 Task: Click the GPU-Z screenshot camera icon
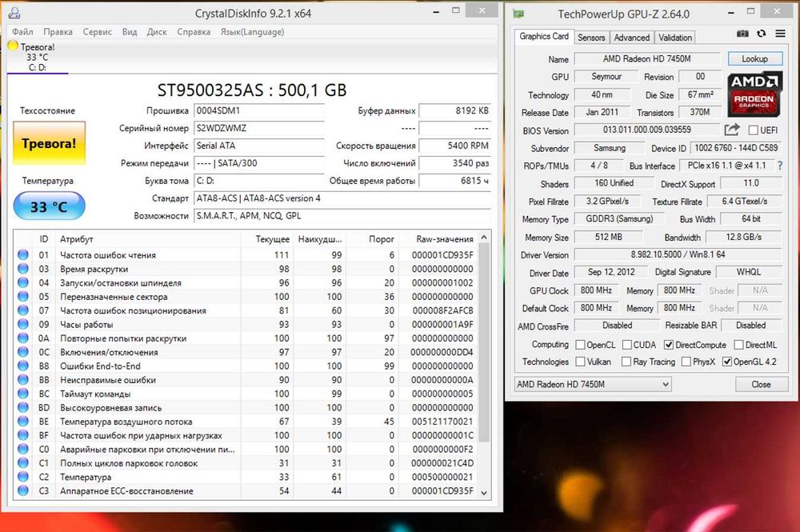[x=743, y=34]
